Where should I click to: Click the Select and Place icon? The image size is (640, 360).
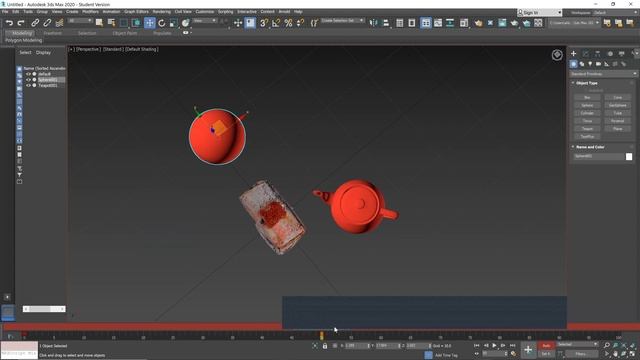click(x=185, y=23)
